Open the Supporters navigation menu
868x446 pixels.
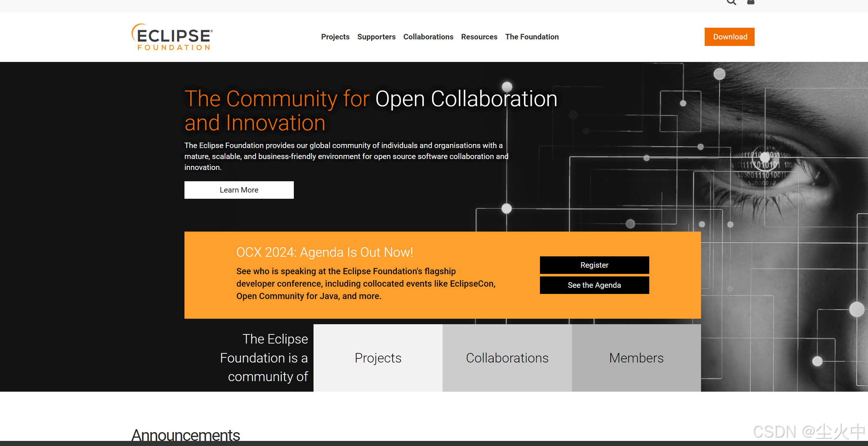point(376,37)
